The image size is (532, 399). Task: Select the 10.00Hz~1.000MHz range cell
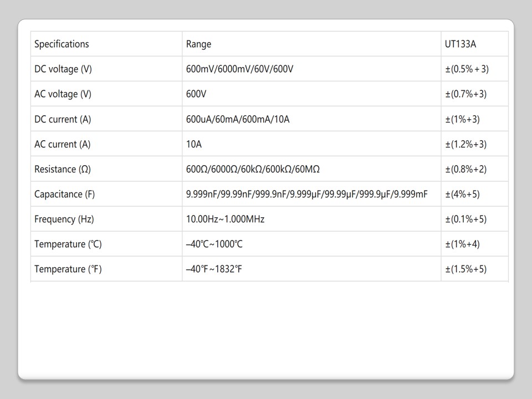225,219
